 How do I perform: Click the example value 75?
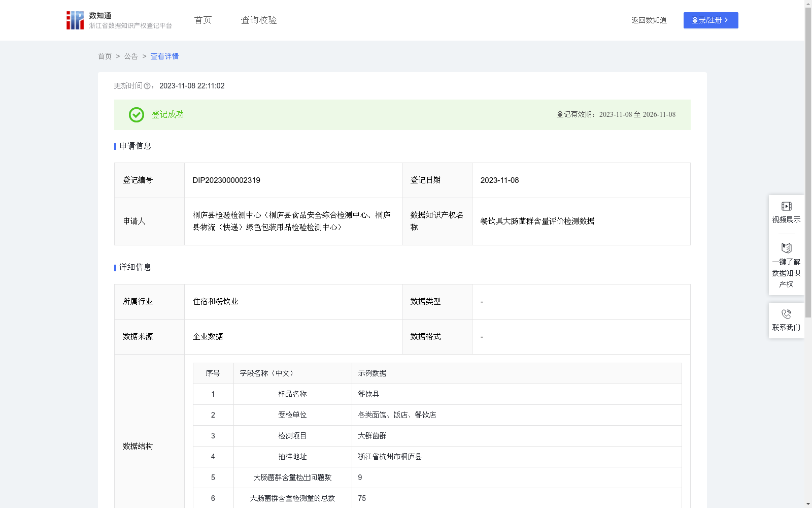(362, 498)
